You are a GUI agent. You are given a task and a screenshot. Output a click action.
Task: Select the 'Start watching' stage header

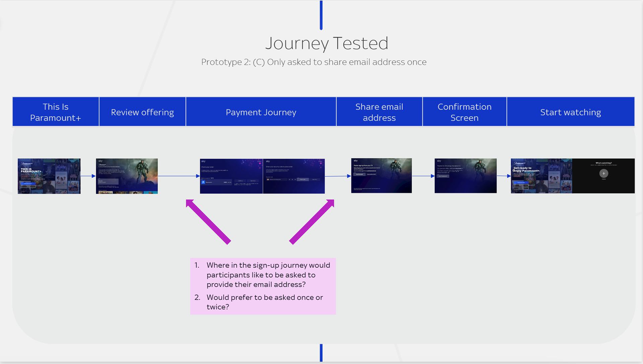pos(570,112)
